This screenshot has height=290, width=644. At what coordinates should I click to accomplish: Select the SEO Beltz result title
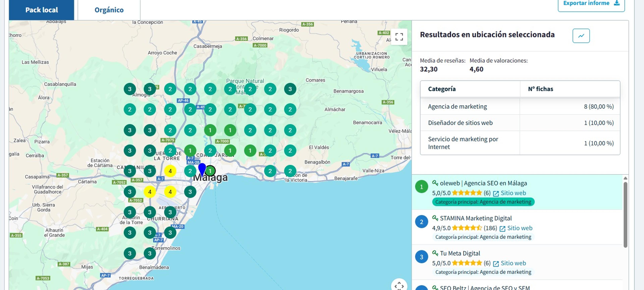click(485, 287)
